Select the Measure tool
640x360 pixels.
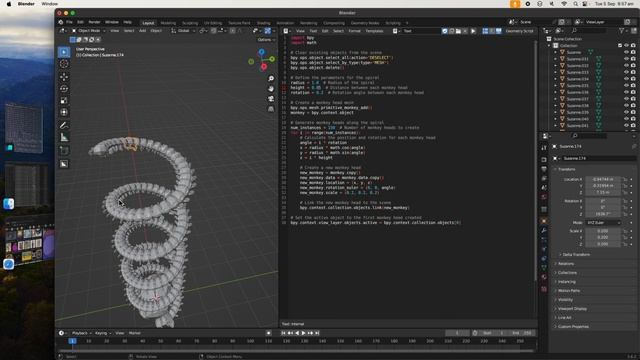tap(64, 138)
